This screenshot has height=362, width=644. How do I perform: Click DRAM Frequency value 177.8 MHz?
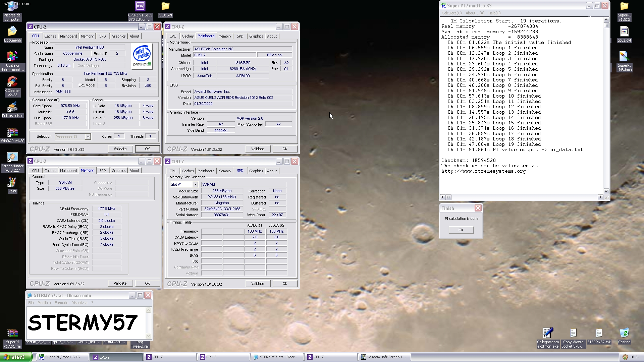click(x=107, y=208)
